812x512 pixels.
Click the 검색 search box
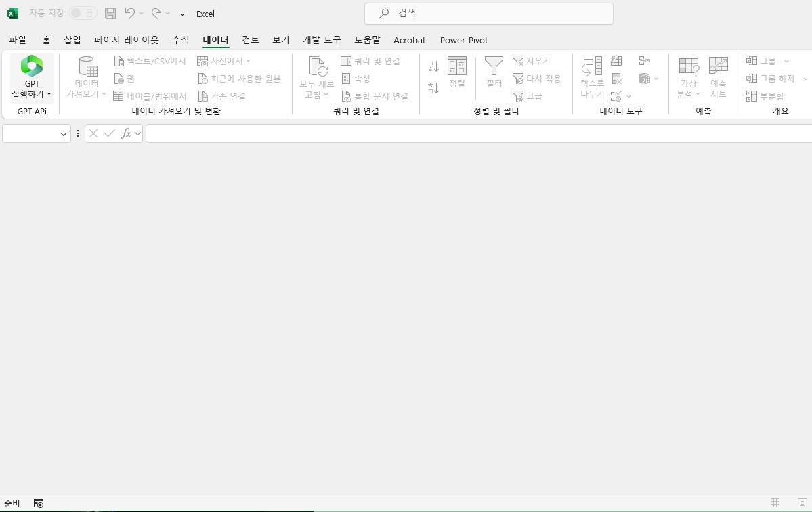point(489,14)
